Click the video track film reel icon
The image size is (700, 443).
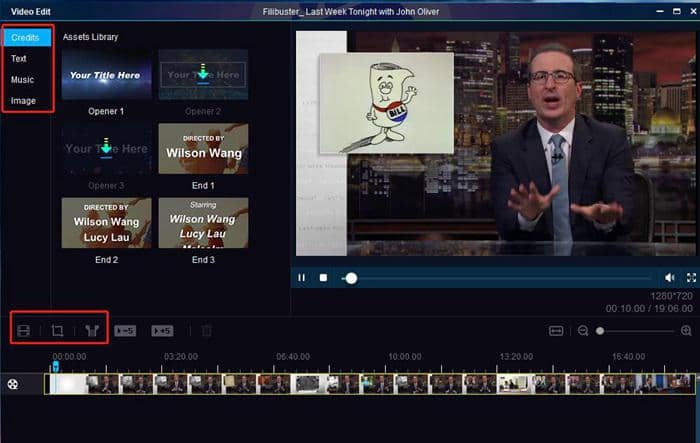click(x=13, y=384)
